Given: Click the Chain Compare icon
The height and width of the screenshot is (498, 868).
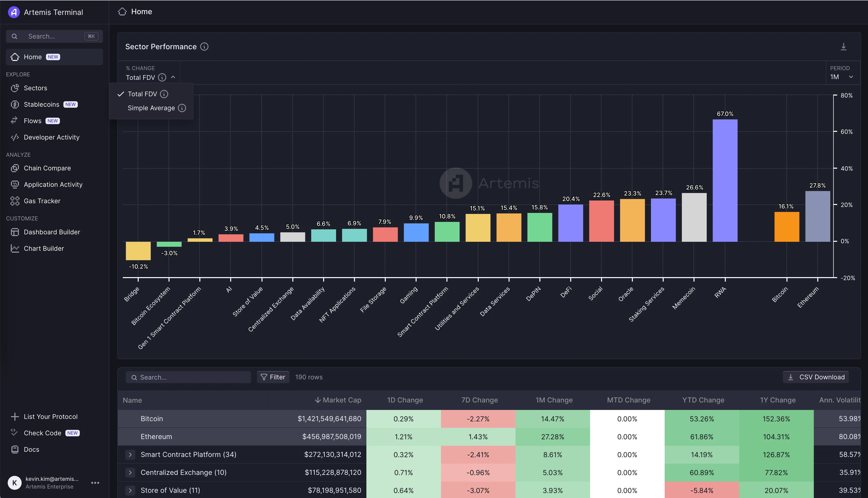Looking at the screenshot, I should point(15,168).
